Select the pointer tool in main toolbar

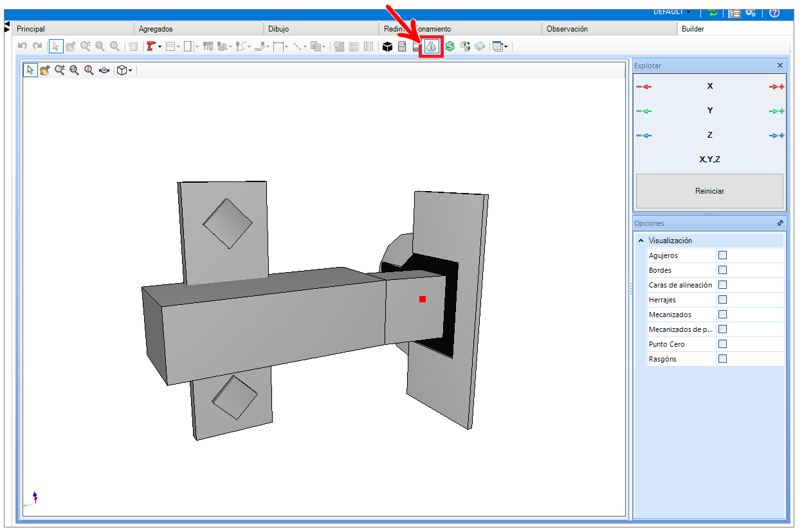[56, 46]
